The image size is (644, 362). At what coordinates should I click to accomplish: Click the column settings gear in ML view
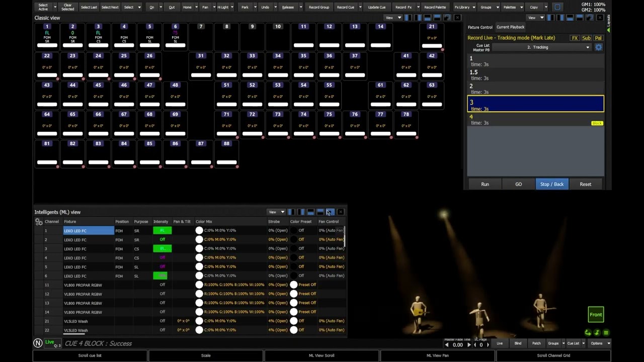(x=39, y=222)
